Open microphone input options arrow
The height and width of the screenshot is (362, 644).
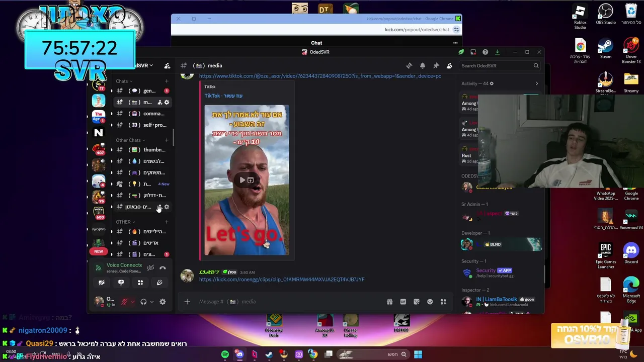point(132,302)
